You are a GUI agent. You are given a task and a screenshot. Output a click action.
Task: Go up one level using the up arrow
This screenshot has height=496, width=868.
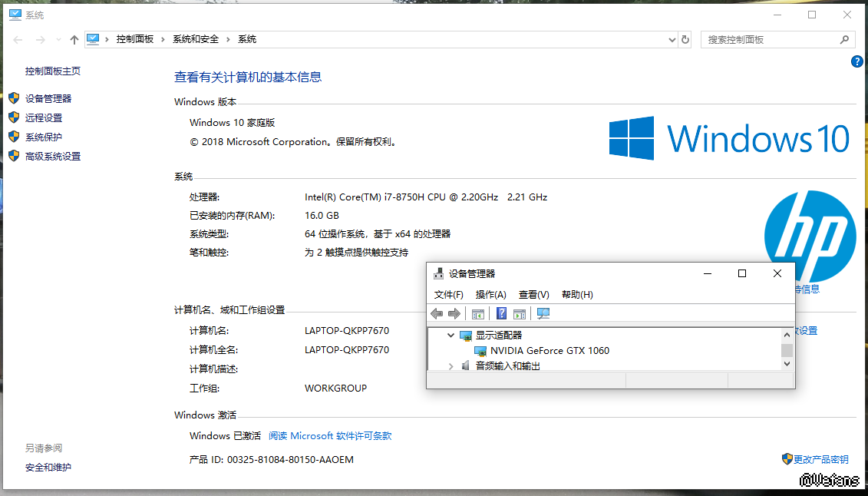(74, 40)
